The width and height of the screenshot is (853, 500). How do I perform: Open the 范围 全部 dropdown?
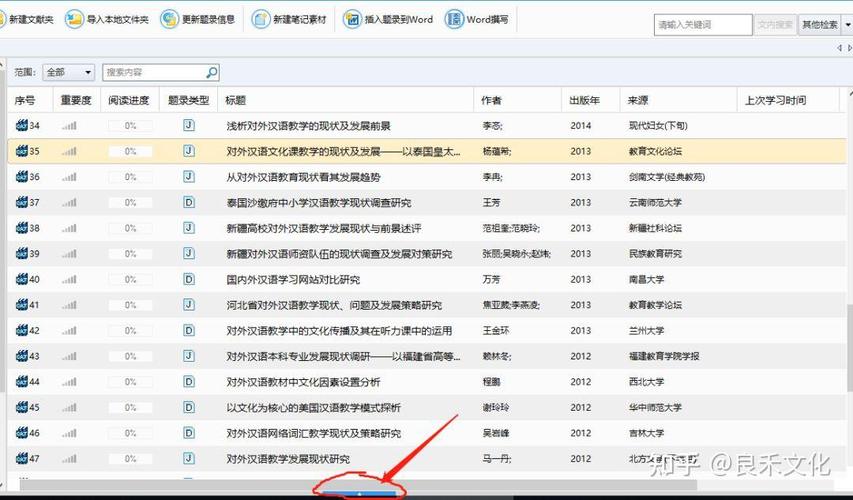tap(69, 72)
